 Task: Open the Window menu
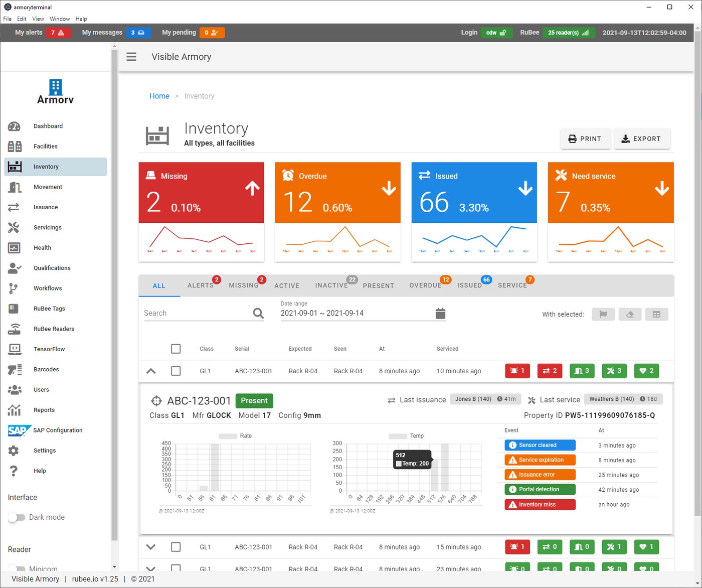click(x=60, y=19)
